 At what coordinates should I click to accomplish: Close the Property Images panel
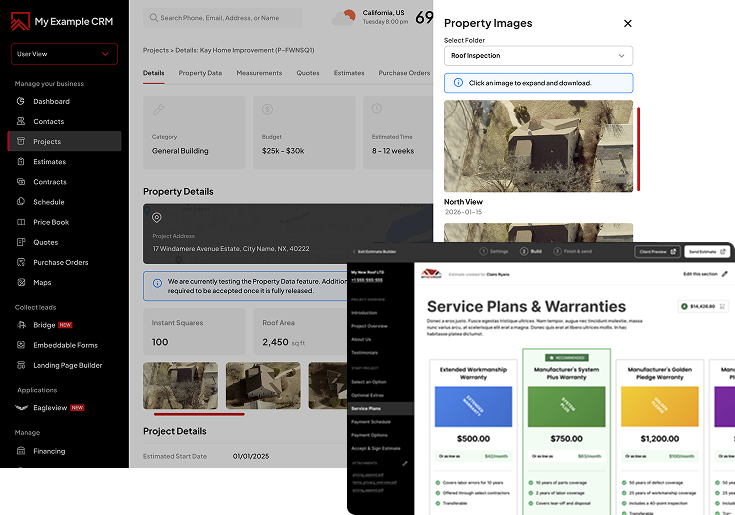(x=627, y=23)
